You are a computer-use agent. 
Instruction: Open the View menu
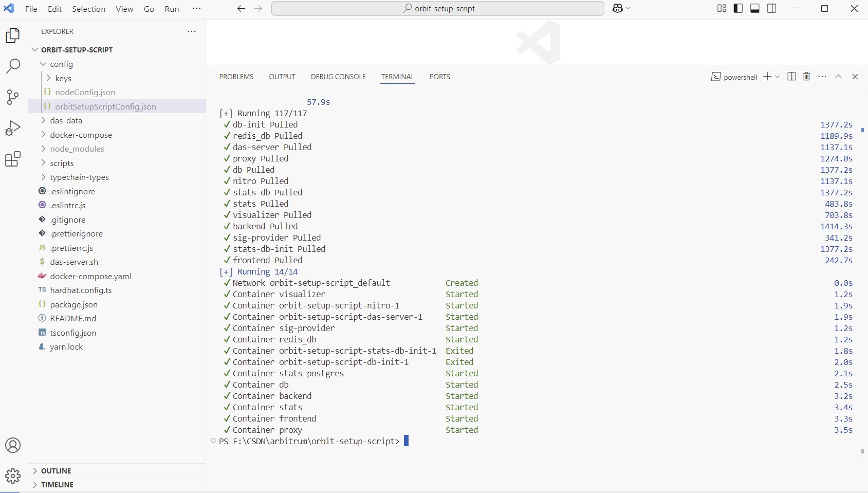click(124, 9)
